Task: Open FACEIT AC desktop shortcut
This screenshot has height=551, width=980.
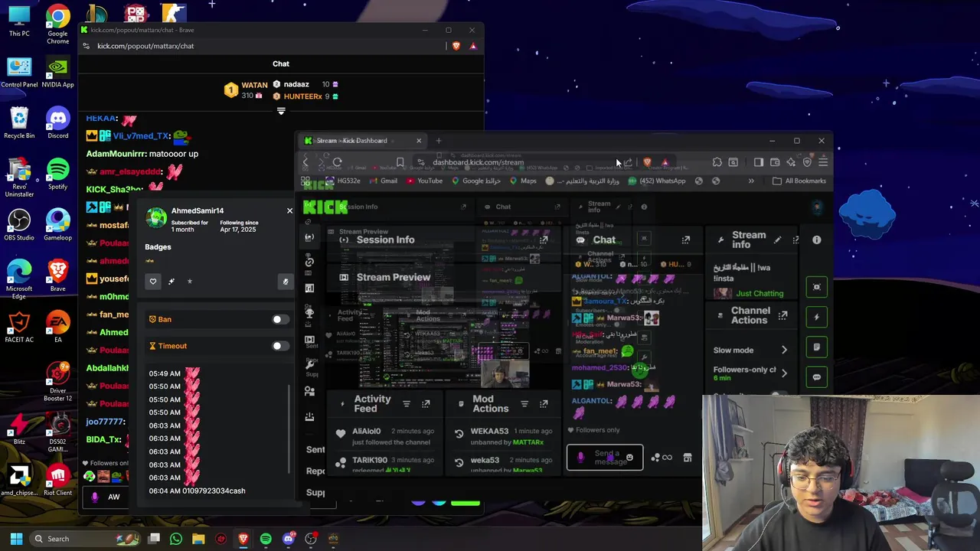Action: tap(19, 327)
